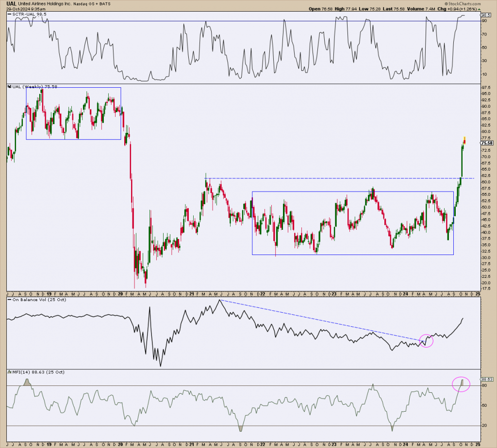
Task: Select the 'MFI(14) 88.63 (25 Oct)' legend
Action: 38,372
